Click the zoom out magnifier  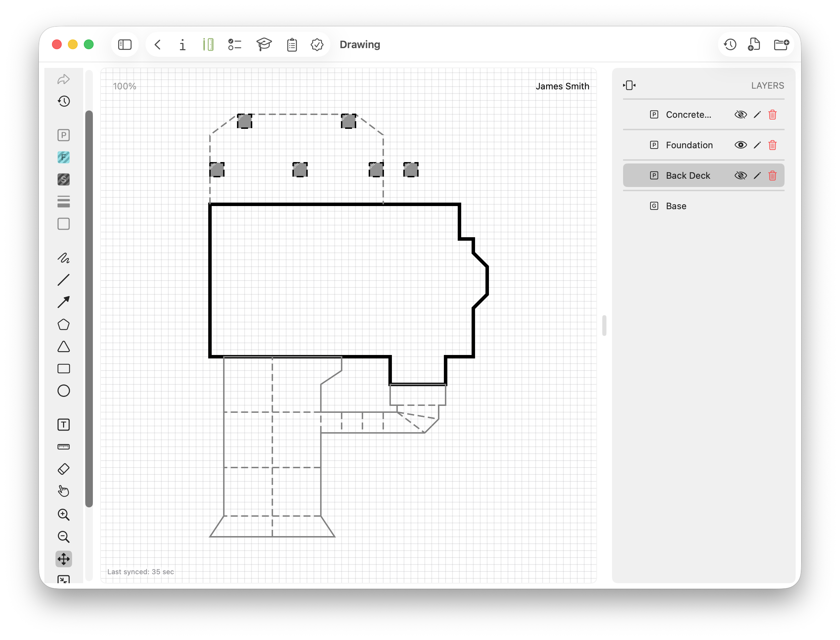[x=64, y=537]
